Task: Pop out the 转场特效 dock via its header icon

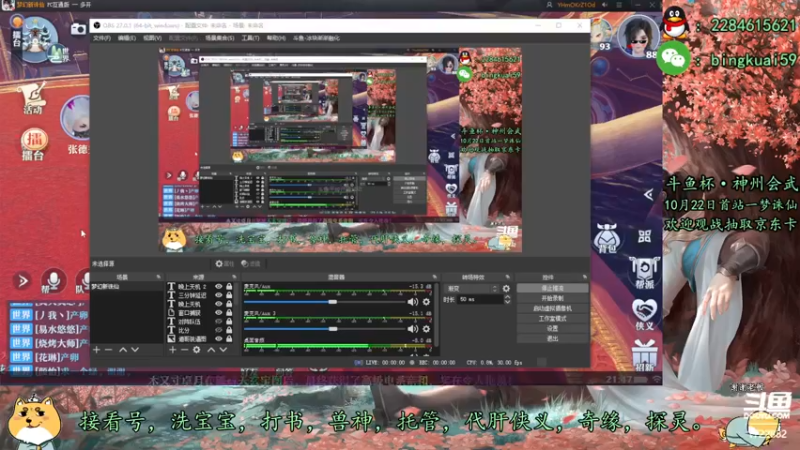Action: click(x=507, y=277)
